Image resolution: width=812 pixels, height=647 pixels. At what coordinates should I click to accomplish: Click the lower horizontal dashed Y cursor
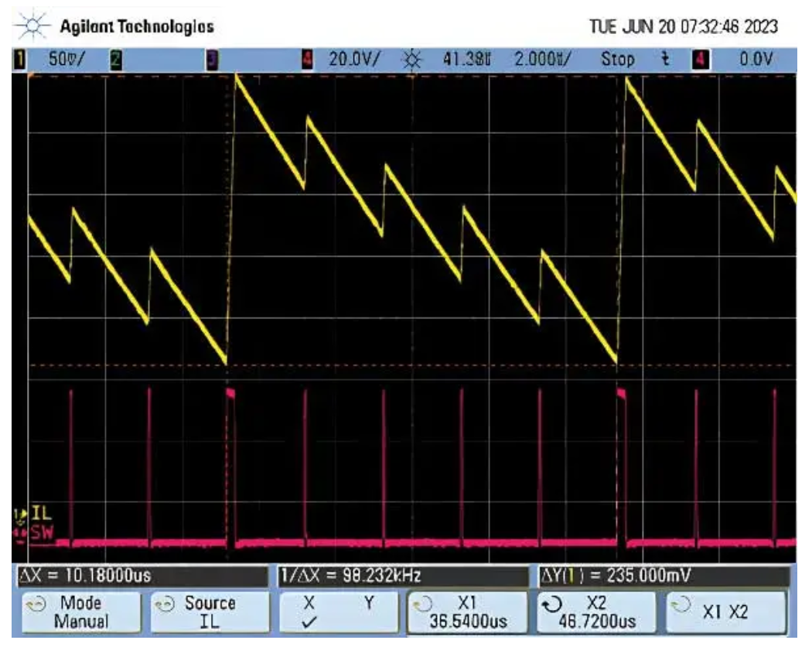coord(412,365)
